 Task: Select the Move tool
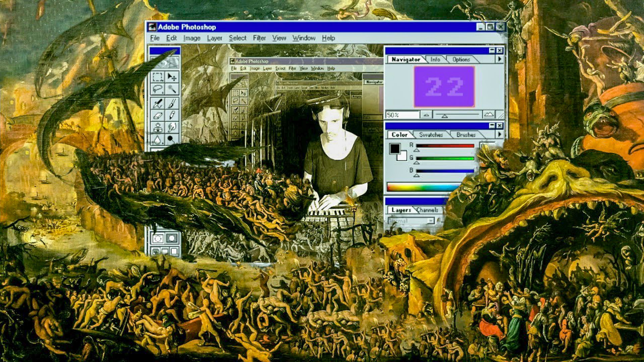tap(172, 77)
